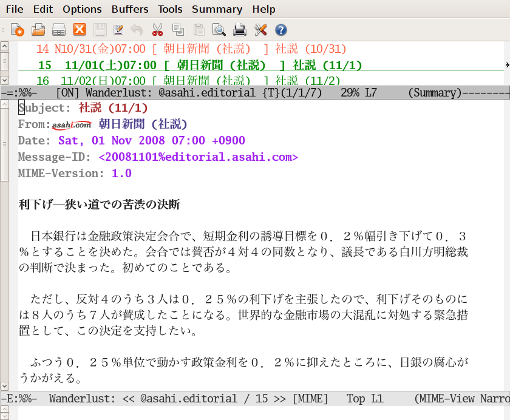Click the Subject value 社説 (11/1)

point(113,107)
